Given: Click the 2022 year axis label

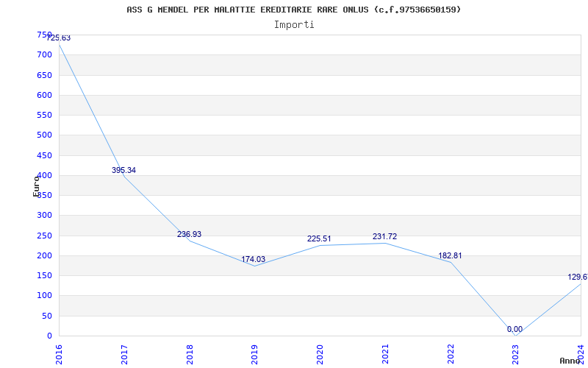Looking at the screenshot, I should click(x=451, y=355).
